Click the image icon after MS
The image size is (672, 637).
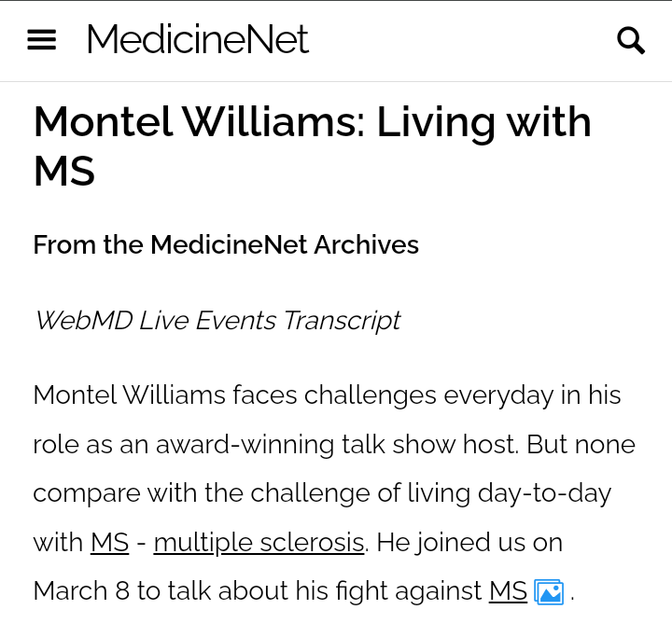(x=549, y=592)
